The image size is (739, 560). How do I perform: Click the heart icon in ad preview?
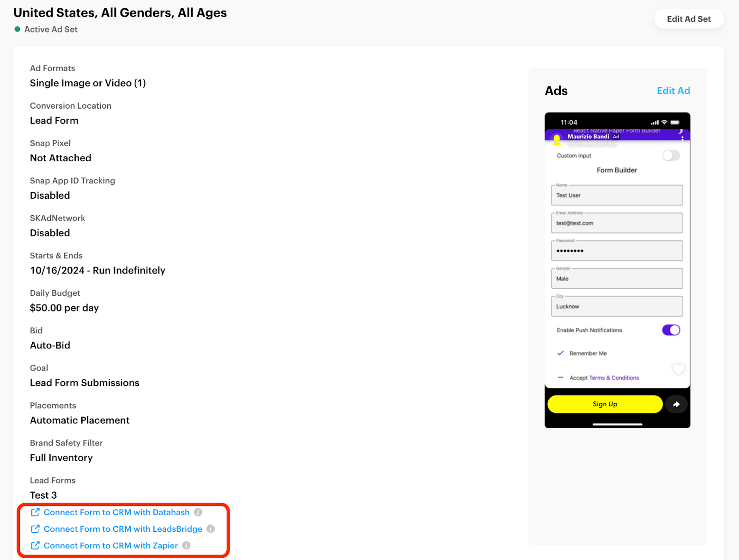pyautogui.click(x=678, y=369)
